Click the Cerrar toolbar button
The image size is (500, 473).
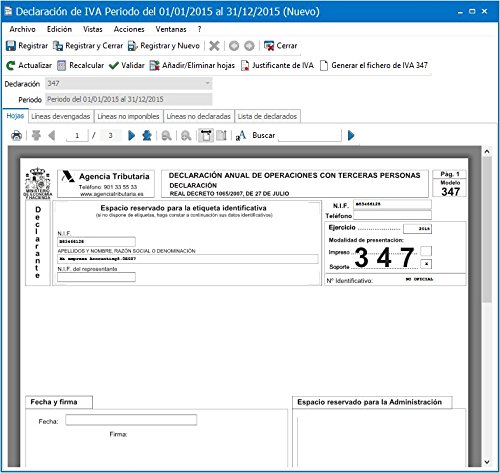tap(280, 46)
